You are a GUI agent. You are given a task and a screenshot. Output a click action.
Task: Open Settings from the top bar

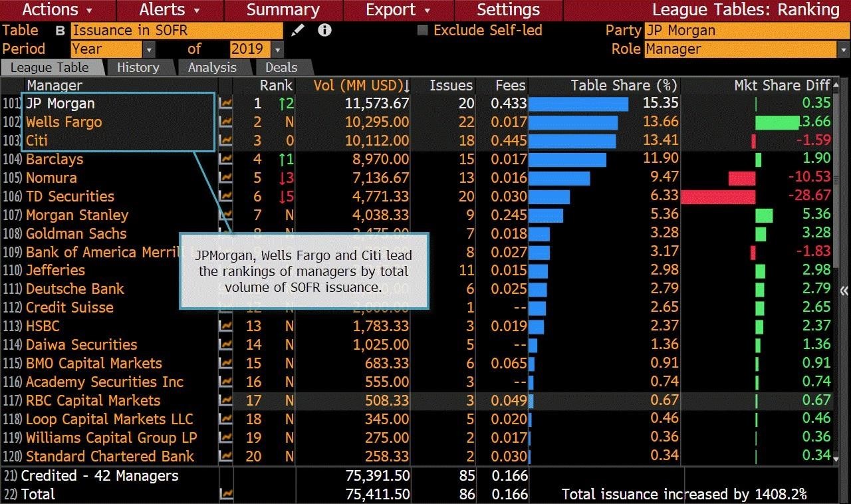point(508,10)
